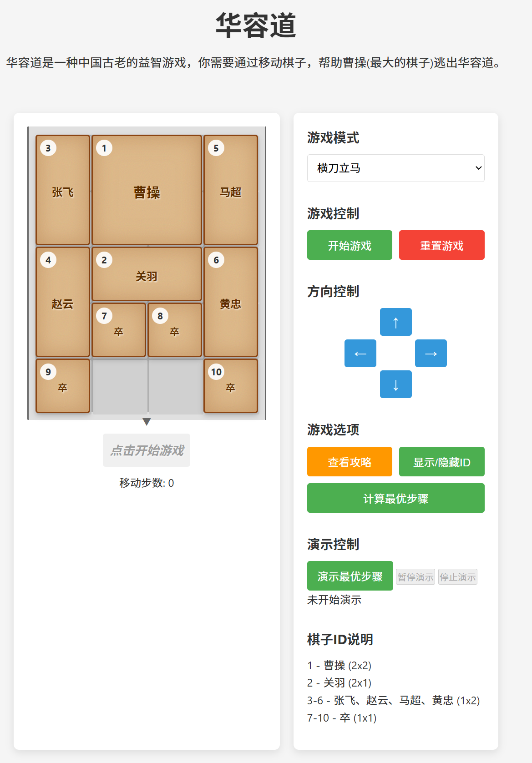The height and width of the screenshot is (763, 532).
Task: Reset the game with 重置游戏
Action: [441, 245]
